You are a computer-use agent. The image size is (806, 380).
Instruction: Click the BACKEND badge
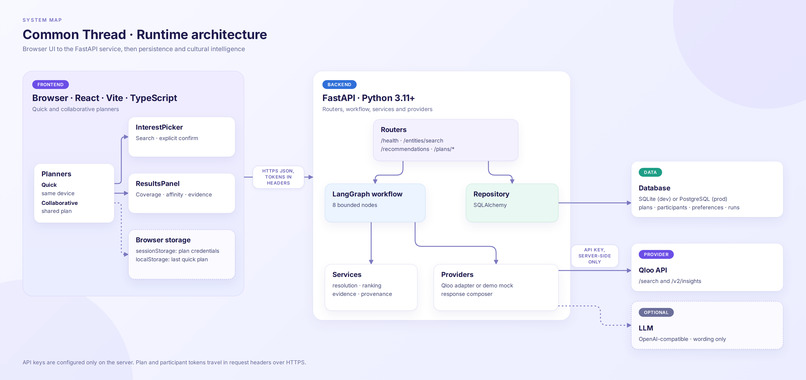click(x=339, y=84)
